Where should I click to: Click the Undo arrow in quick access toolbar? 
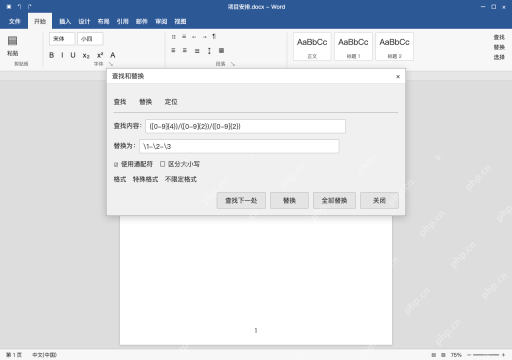[19, 7]
